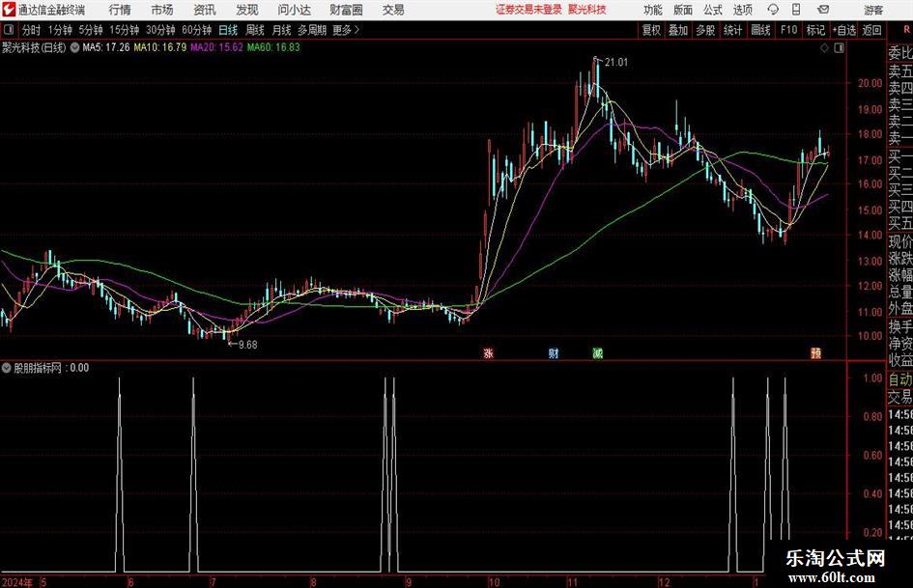
Task: Click the 复权 toolbar button
Action: pos(651,30)
